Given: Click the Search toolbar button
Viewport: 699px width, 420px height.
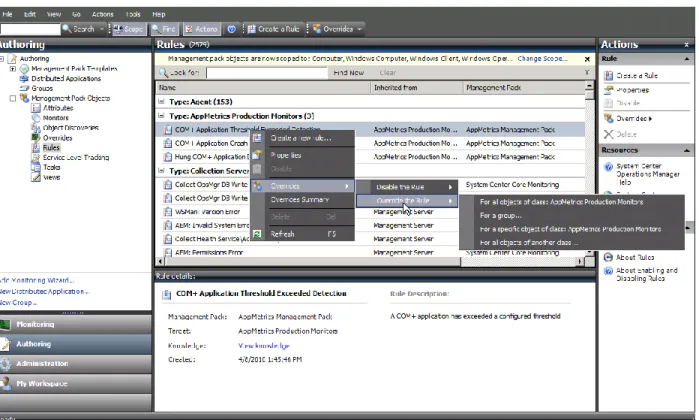Looking at the screenshot, I should click(78, 29).
